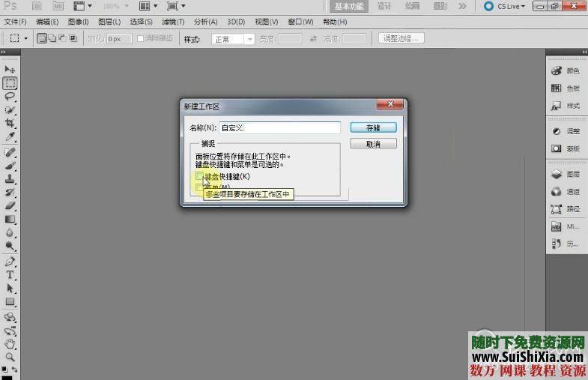Open the History panel icon in dock
Screen dimensions: 588x380
pos(566,244)
